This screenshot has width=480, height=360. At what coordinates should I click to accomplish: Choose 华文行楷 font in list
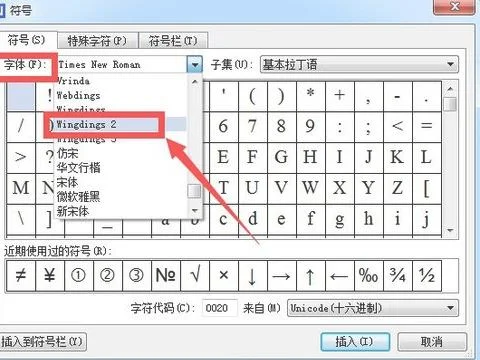[x=120, y=168]
